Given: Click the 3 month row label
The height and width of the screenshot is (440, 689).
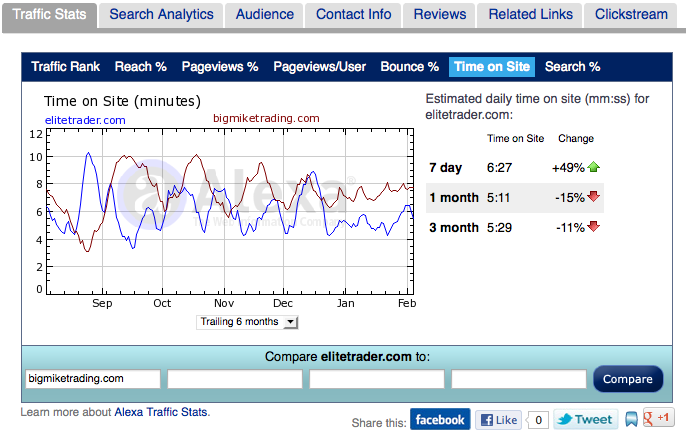Looking at the screenshot, I should (x=454, y=228).
